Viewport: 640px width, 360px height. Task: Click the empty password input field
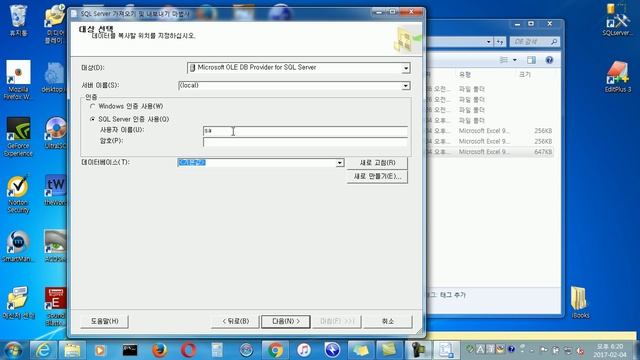(x=305, y=142)
